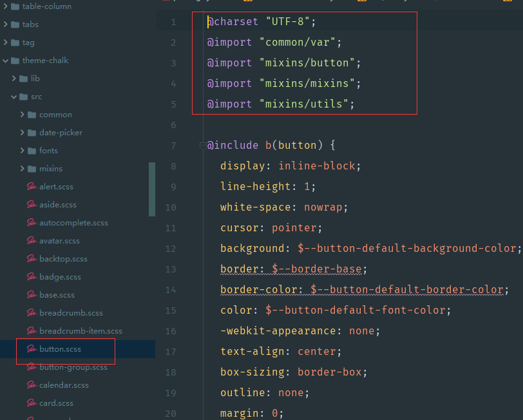Expand the fonts folder chevron
Image resolution: width=523 pixels, height=420 pixels.
22,151
